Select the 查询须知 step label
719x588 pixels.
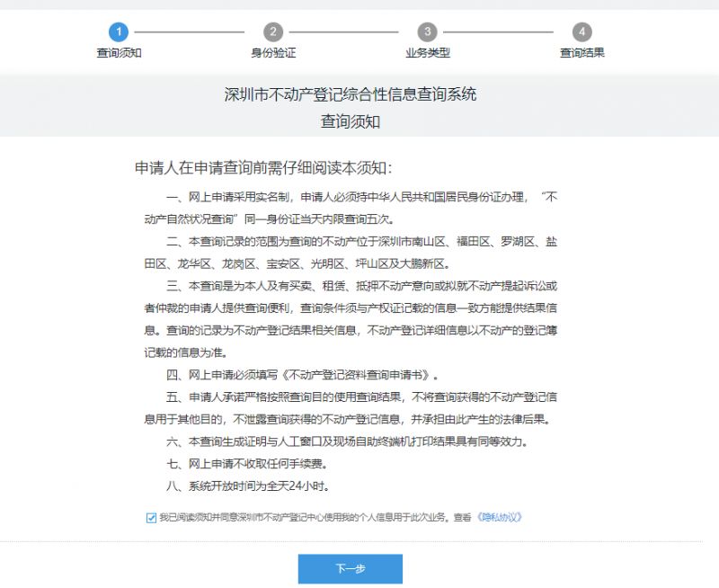pyautogui.click(x=119, y=53)
